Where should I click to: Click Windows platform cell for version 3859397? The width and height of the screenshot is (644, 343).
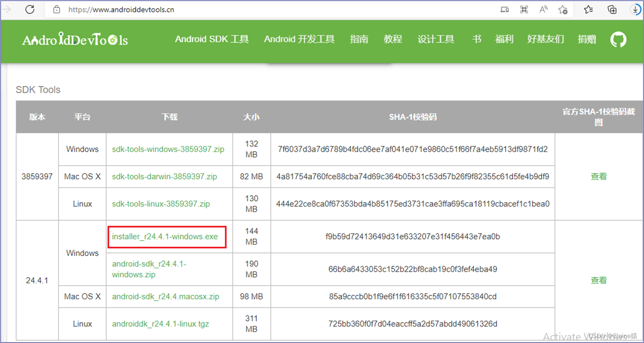click(82, 149)
